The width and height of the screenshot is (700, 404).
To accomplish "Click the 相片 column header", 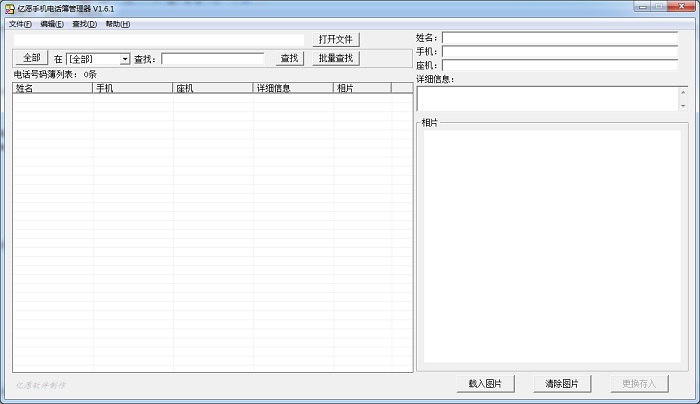I will [x=361, y=88].
